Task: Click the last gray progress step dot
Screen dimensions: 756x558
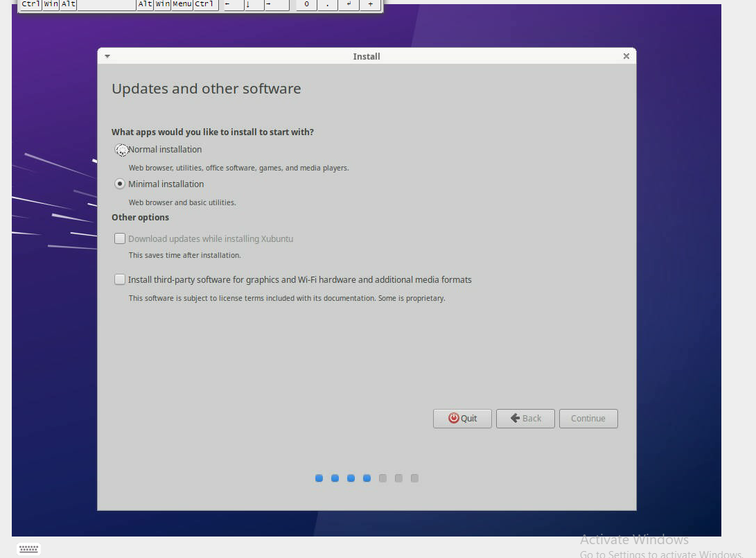Action: [x=414, y=478]
